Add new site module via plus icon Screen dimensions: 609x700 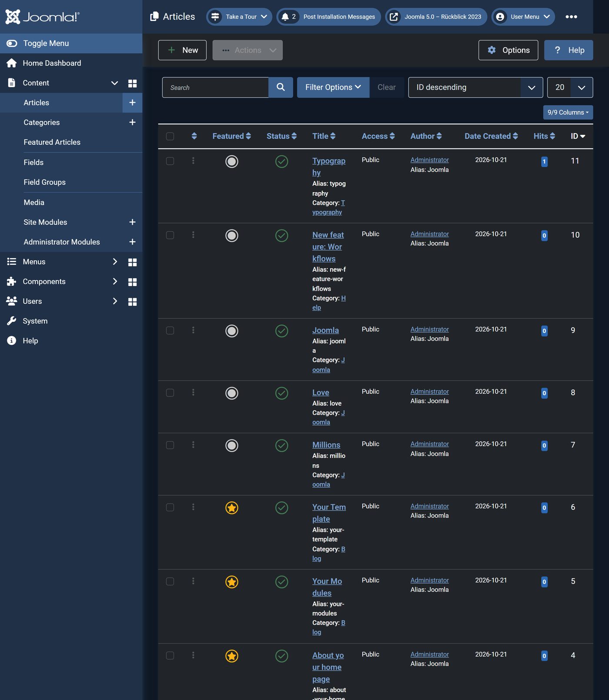pyautogui.click(x=133, y=222)
